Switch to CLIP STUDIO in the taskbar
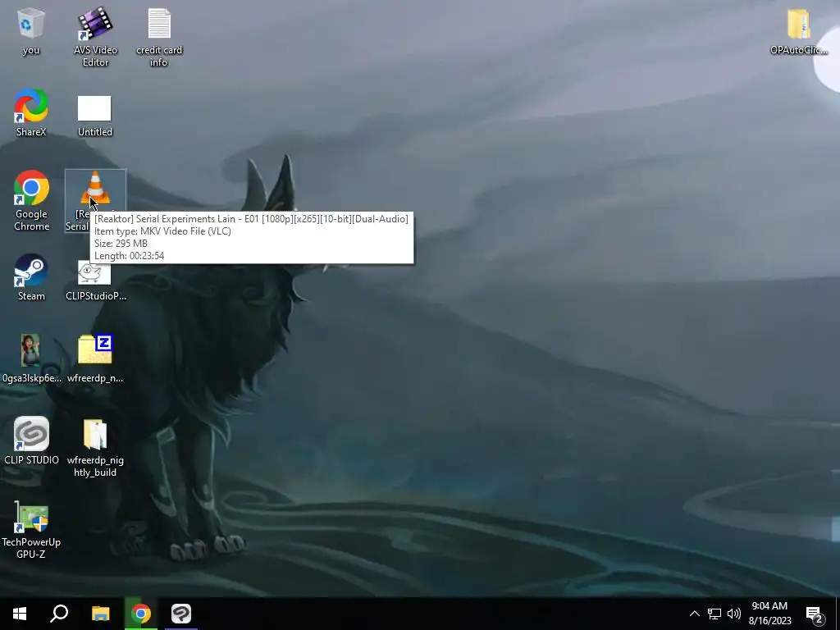Screen dimensions: 840x630 pos(181,614)
